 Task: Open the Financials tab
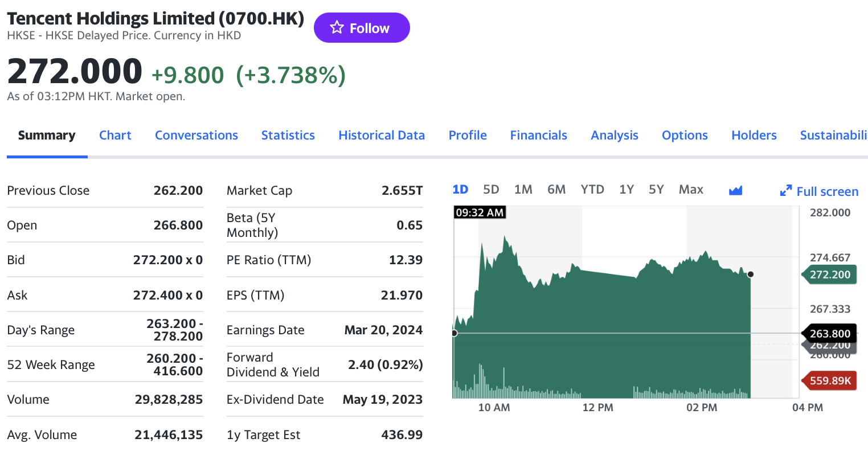coord(538,136)
